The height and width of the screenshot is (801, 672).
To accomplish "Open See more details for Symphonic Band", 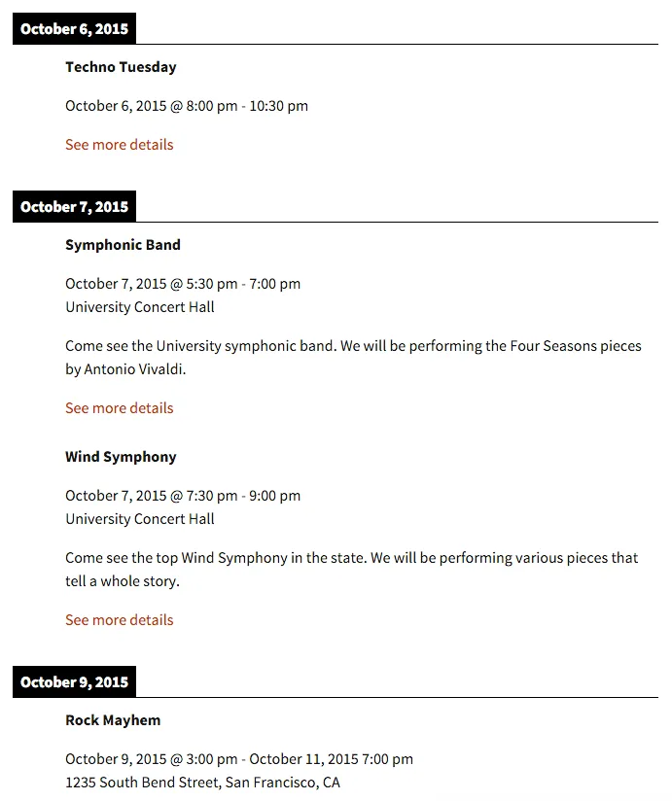I will tap(119, 408).
